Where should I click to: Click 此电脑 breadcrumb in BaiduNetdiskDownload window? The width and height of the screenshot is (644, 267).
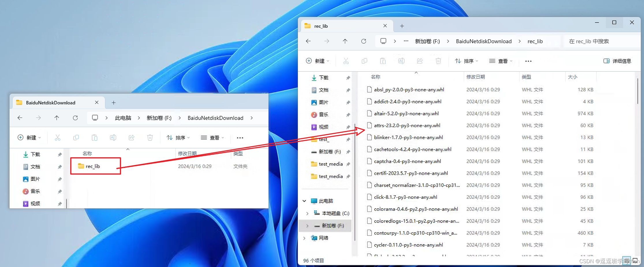[123, 118]
